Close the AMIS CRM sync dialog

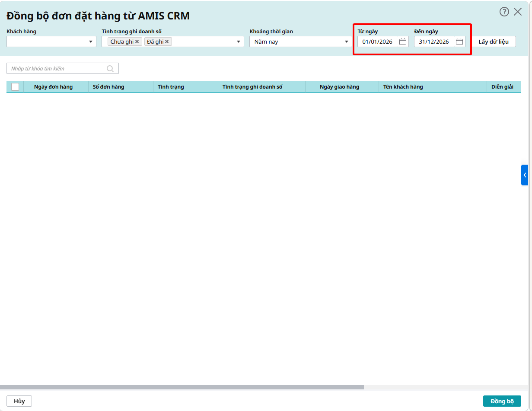coord(518,12)
